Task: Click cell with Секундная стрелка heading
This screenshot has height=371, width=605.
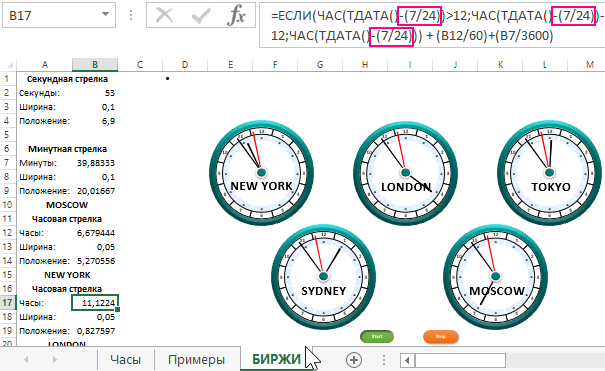Action: pos(67,79)
